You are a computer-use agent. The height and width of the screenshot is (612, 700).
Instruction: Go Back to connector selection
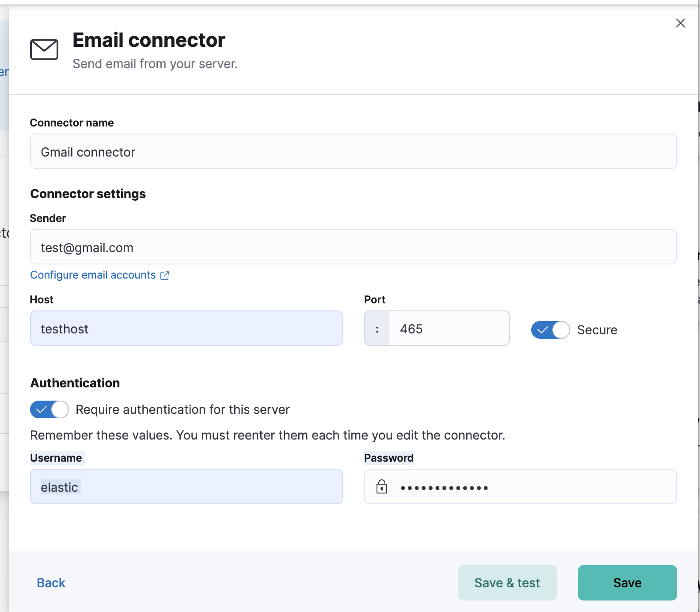[x=51, y=583]
